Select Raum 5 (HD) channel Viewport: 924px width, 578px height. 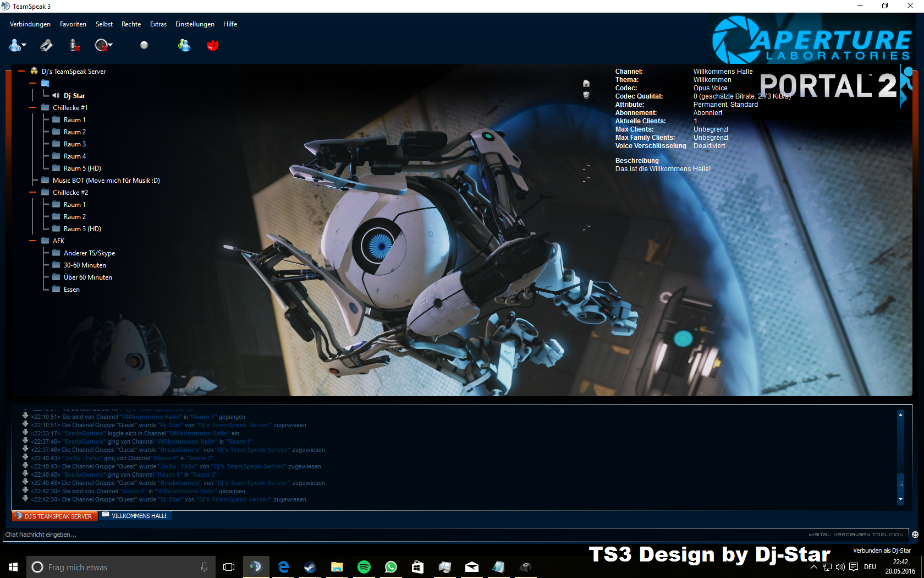coord(82,168)
